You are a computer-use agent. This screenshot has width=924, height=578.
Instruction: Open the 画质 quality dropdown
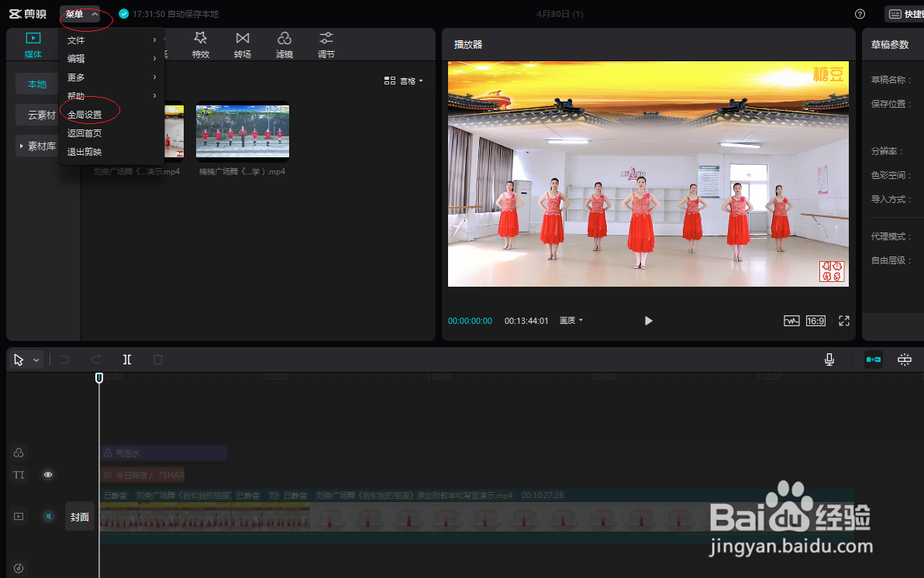571,321
